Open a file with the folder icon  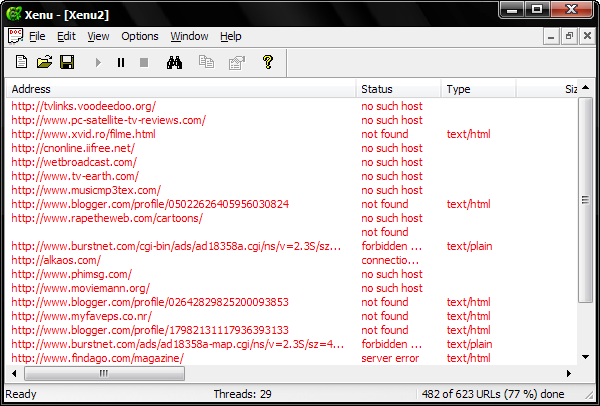click(44, 62)
